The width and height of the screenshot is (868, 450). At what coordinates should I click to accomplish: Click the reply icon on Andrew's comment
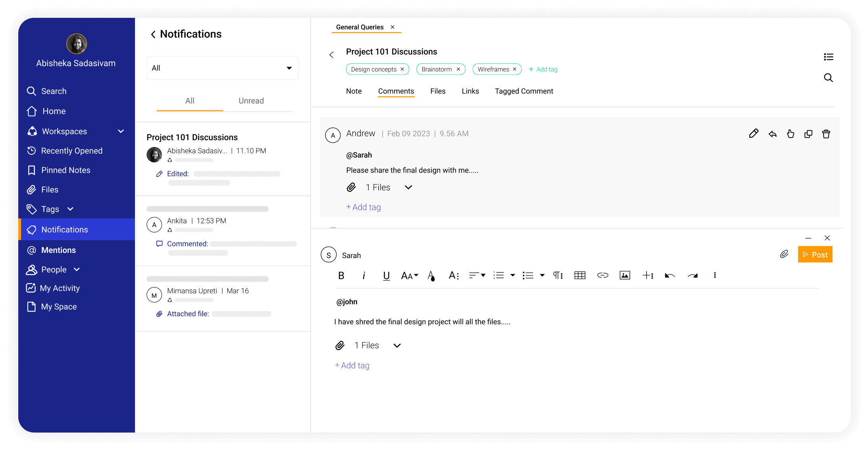(772, 134)
